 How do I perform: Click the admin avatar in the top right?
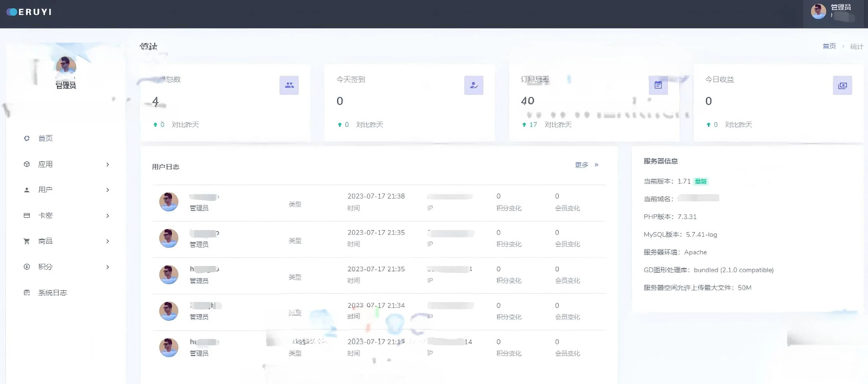click(x=818, y=11)
